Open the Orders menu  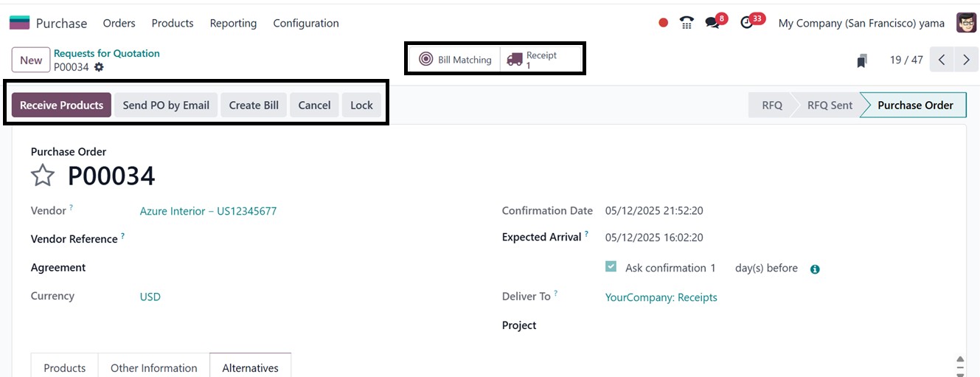click(x=119, y=23)
